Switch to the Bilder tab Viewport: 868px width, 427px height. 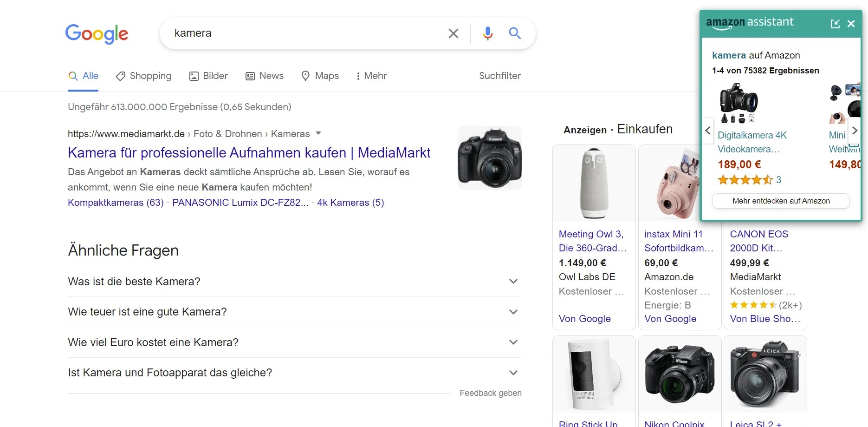tap(208, 76)
